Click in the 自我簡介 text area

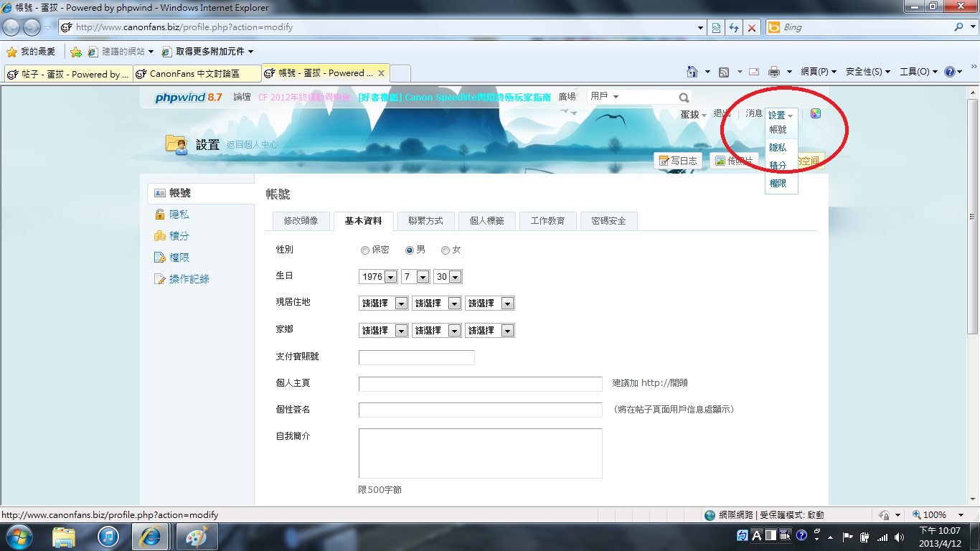(481, 453)
